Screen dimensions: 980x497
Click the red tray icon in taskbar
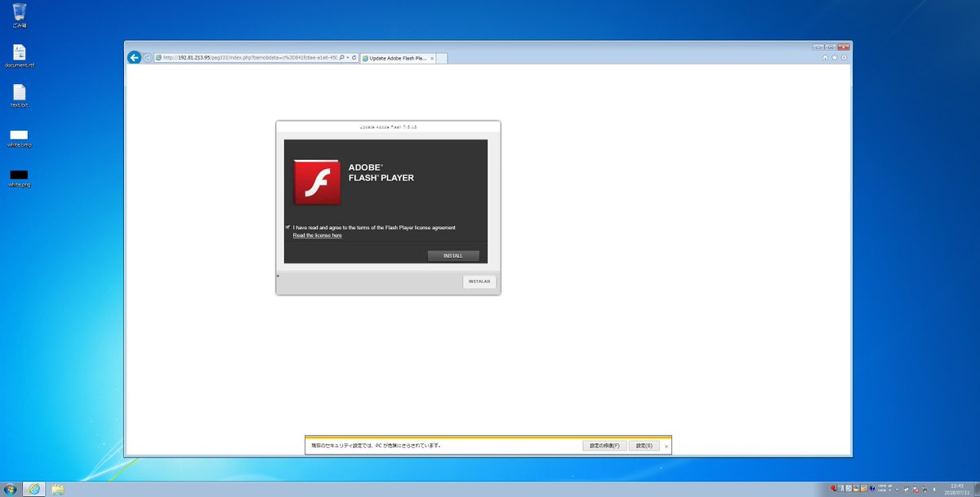(833, 488)
